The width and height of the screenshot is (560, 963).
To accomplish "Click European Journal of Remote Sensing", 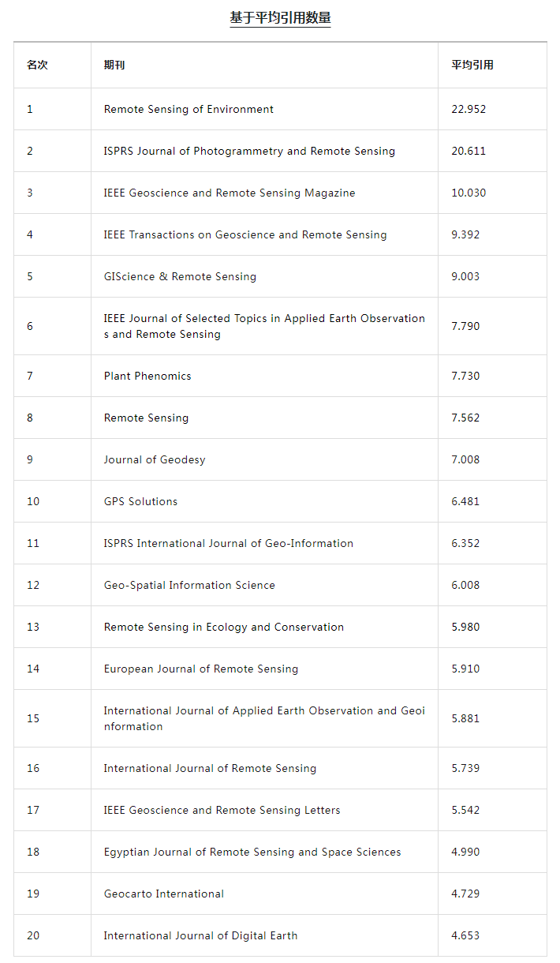I will point(201,669).
